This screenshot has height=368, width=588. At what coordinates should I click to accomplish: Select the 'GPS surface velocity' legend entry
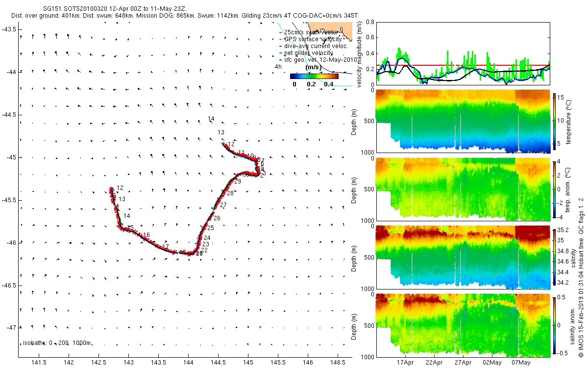tap(309, 39)
